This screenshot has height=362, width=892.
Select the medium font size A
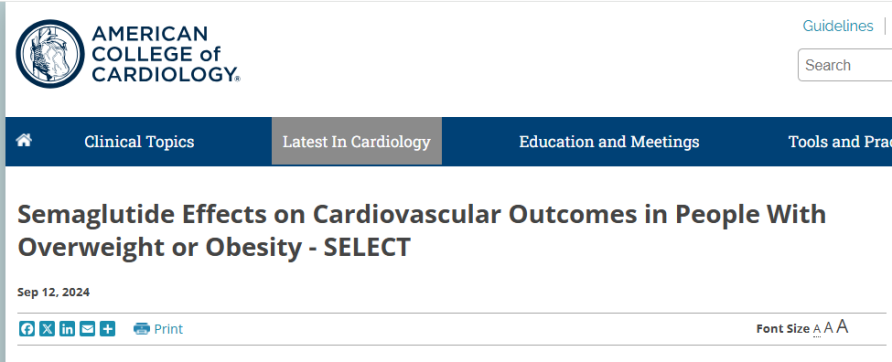[828, 328]
